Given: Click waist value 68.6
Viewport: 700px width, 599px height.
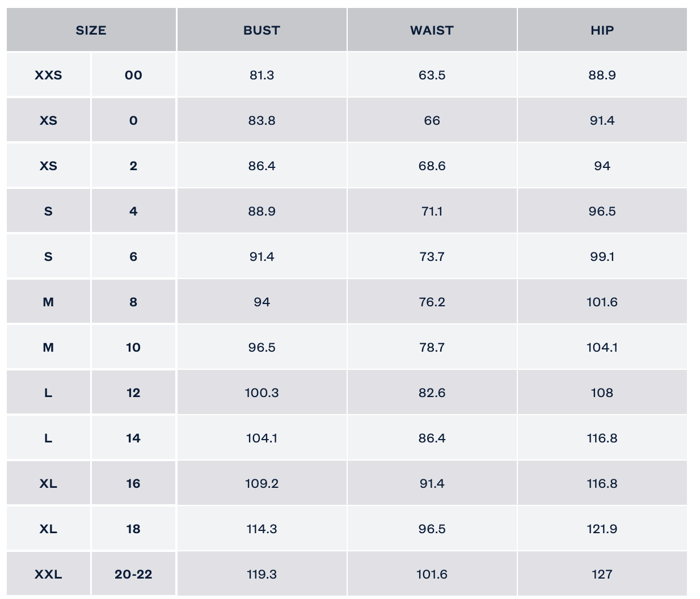Looking at the screenshot, I should coord(432,166).
